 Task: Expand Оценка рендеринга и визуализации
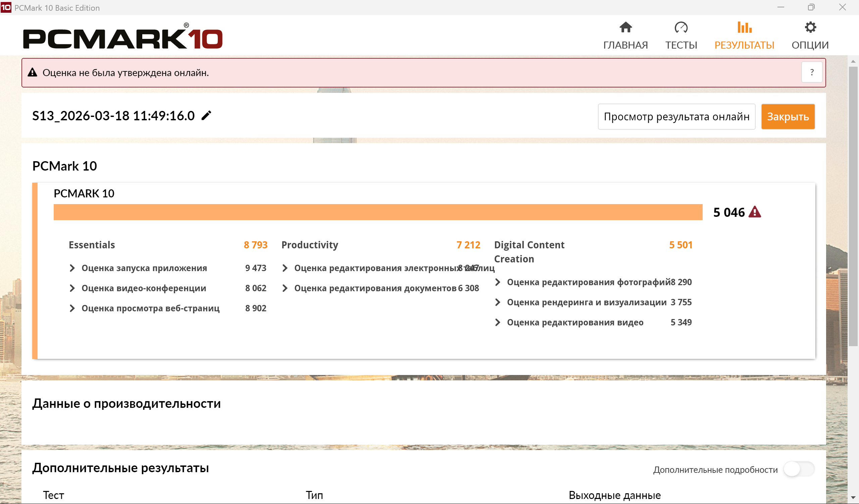[x=498, y=302]
